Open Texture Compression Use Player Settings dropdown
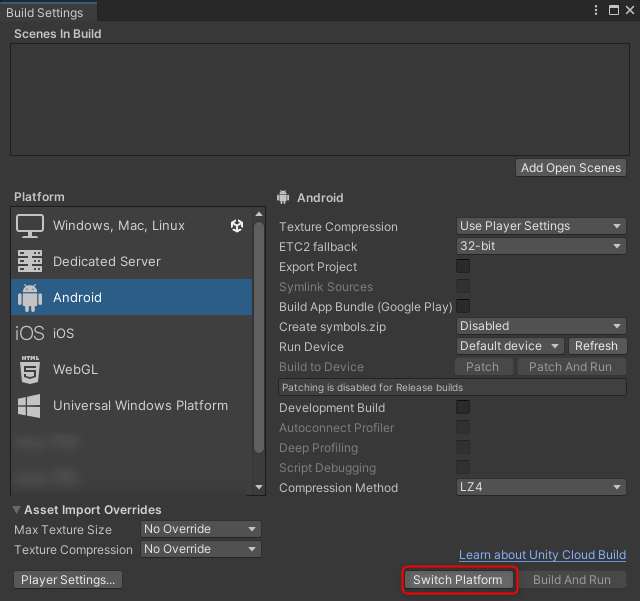The width and height of the screenshot is (640, 601). tap(541, 226)
